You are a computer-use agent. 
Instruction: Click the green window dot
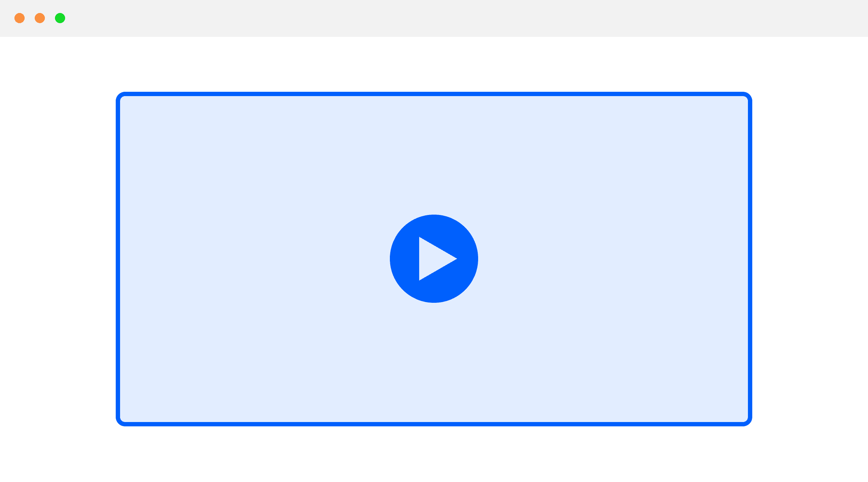(x=60, y=18)
